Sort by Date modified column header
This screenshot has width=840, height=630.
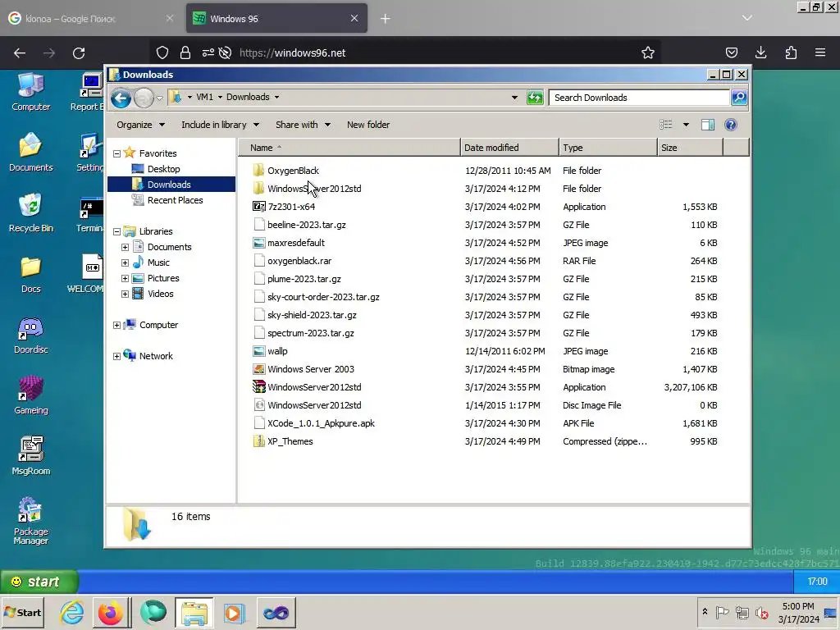509,148
